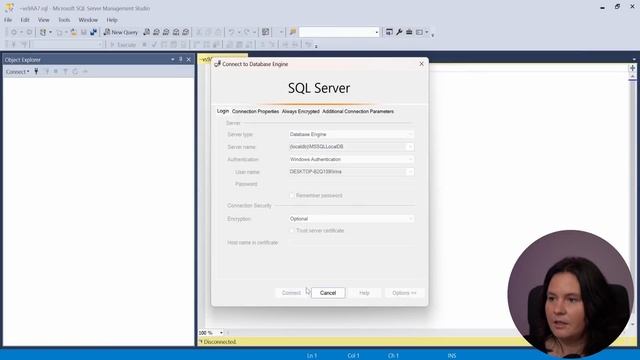Screen dimensions: 640x360
Task: Open the toolbar search combo box dropdown
Action: coord(376,32)
